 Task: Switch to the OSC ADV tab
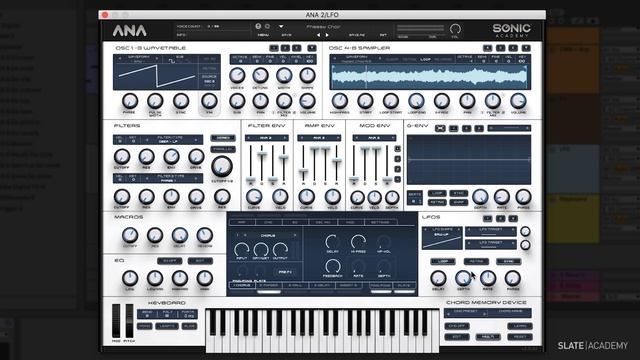point(323,222)
